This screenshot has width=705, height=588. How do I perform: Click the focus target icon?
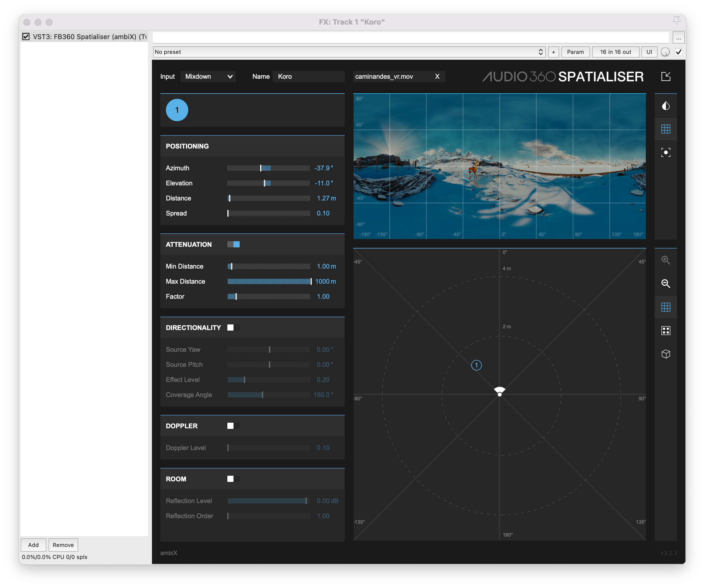tap(665, 152)
